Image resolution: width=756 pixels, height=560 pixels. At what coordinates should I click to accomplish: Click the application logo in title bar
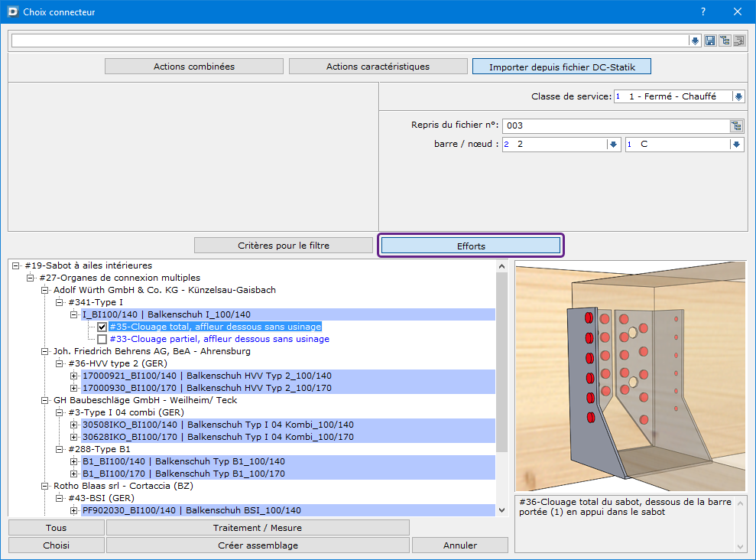(x=11, y=12)
